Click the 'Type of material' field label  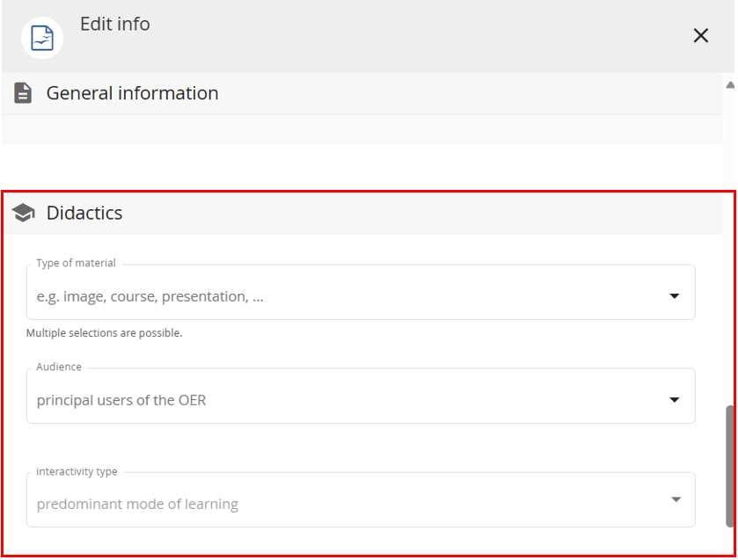click(76, 263)
